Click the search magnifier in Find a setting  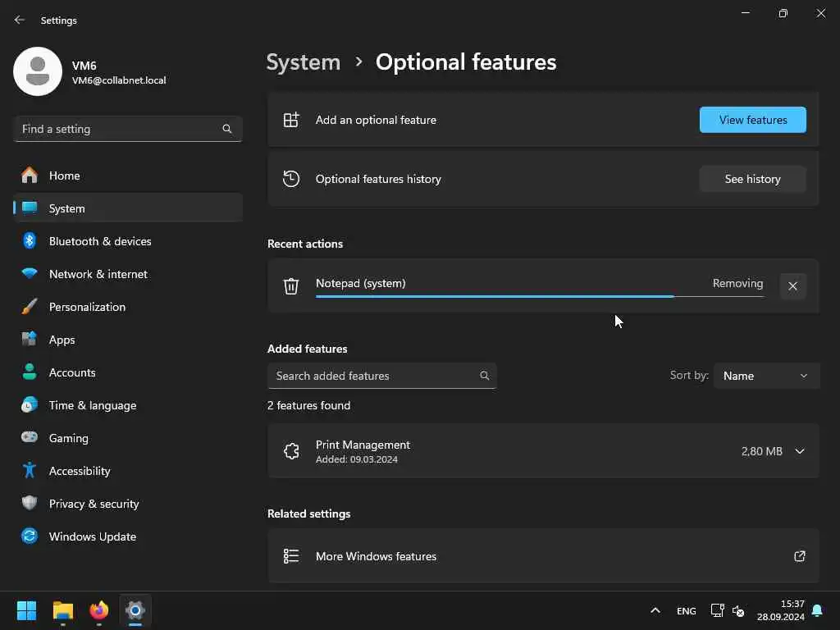[x=227, y=129]
